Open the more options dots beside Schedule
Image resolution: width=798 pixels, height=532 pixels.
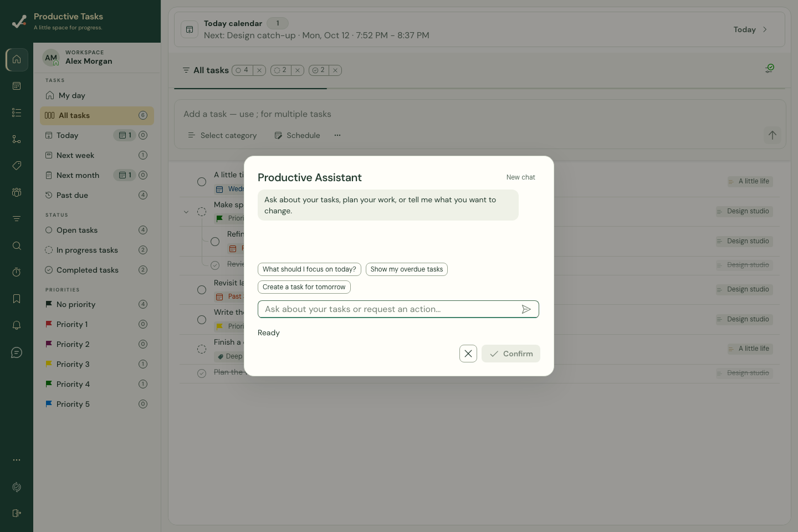(x=337, y=135)
